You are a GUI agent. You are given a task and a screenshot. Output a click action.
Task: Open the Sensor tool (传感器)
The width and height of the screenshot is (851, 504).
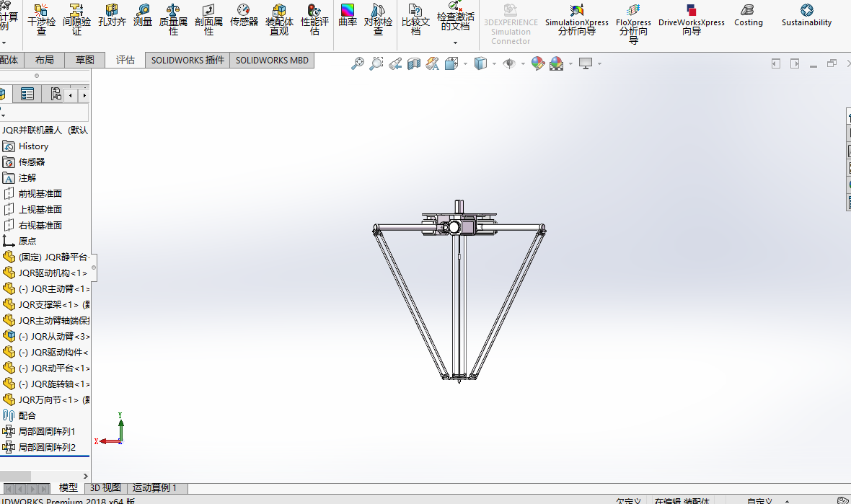click(x=244, y=15)
